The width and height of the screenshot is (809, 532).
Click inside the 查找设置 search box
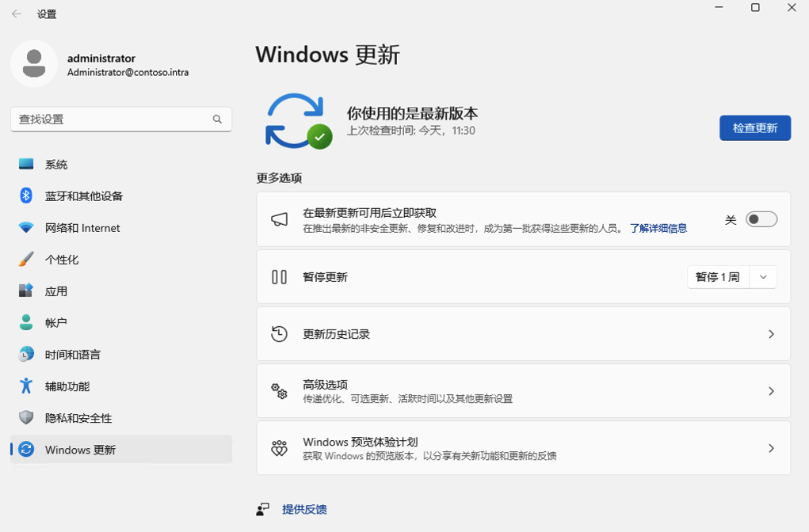click(x=111, y=119)
